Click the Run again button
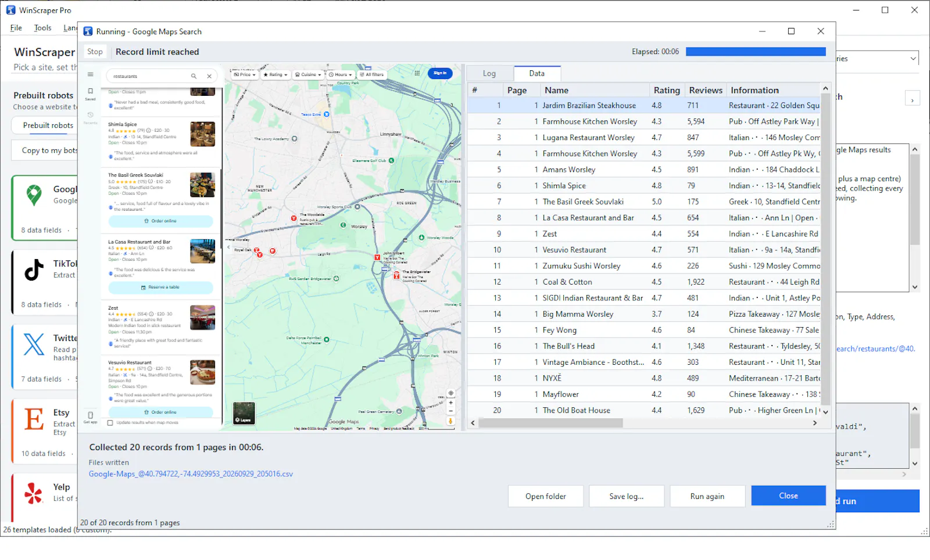 pyautogui.click(x=707, y=496)
